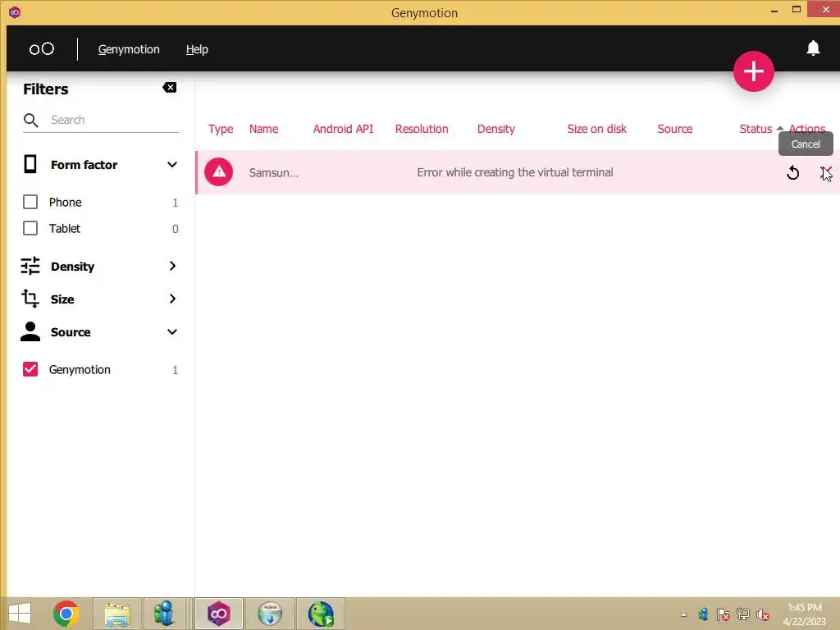Collapse the Form factor section chevron

[x=172, y=164]
